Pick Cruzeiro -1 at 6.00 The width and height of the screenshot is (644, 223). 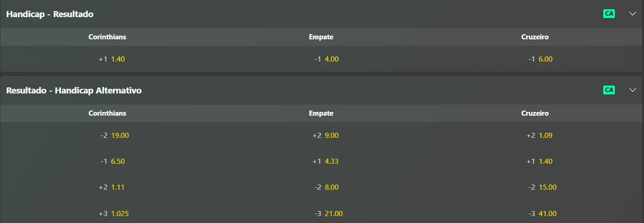coord(540,59)
